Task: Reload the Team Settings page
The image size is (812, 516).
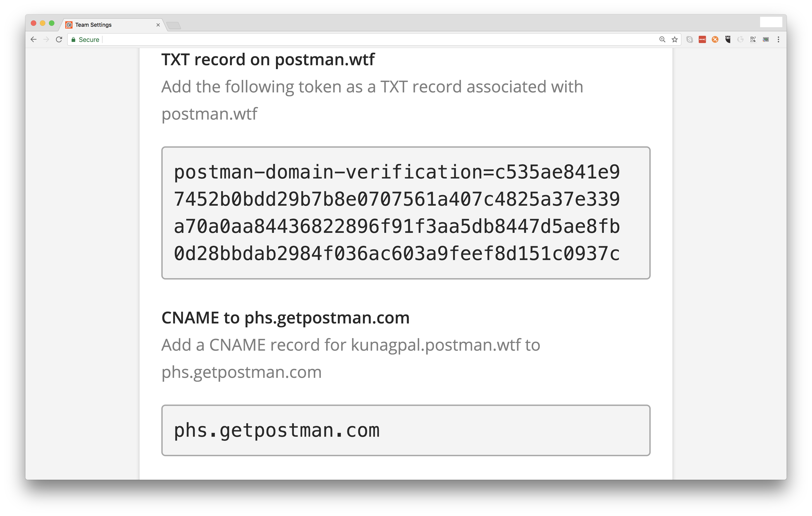Action: (x=59, y=39)
